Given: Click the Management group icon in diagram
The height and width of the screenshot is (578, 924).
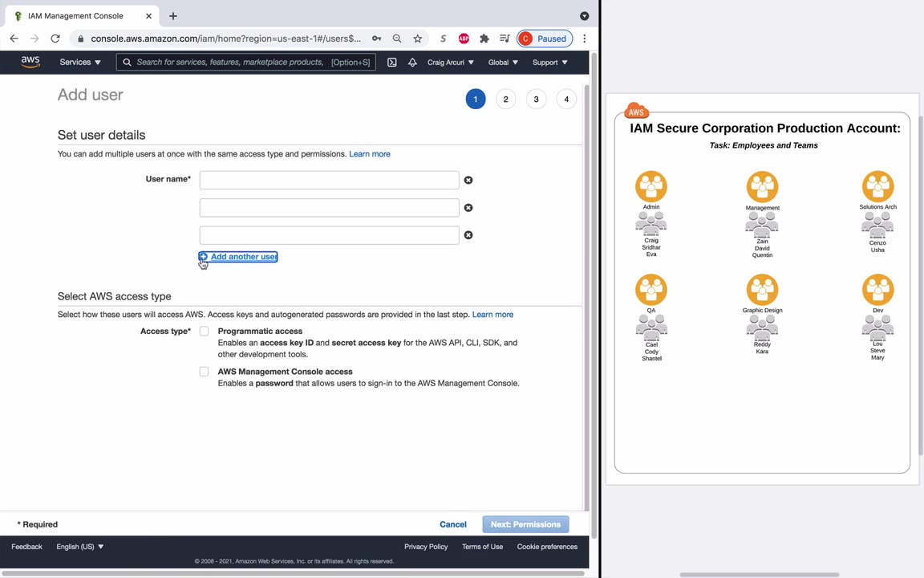Looking at the screenshot, I should [x=763, y=187].
